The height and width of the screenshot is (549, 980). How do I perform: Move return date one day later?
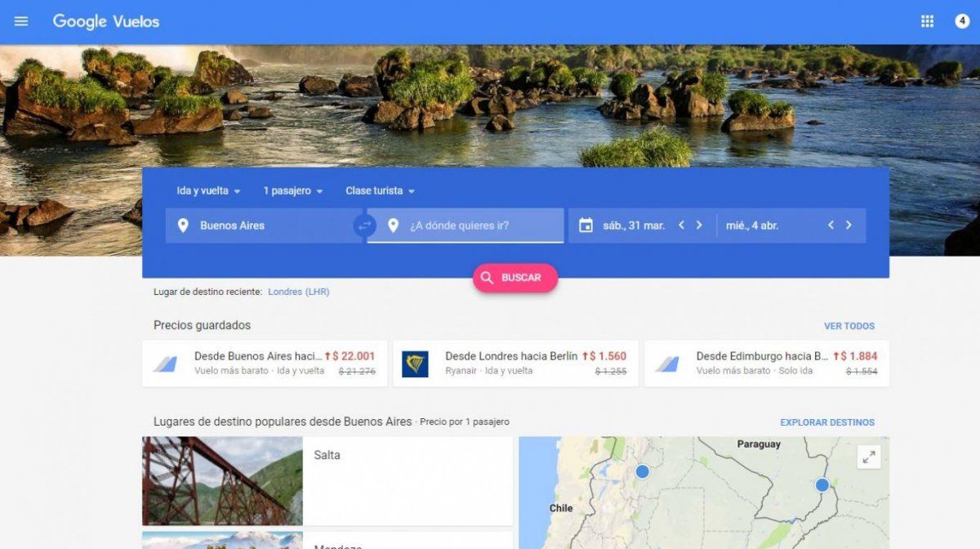(x=849, y=225)
